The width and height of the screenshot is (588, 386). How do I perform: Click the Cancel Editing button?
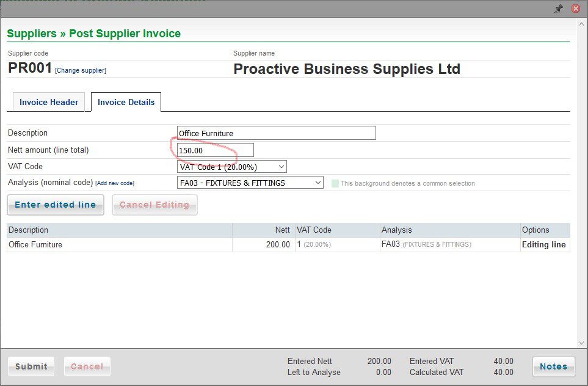pyautogui.click(x=154, y=205)
